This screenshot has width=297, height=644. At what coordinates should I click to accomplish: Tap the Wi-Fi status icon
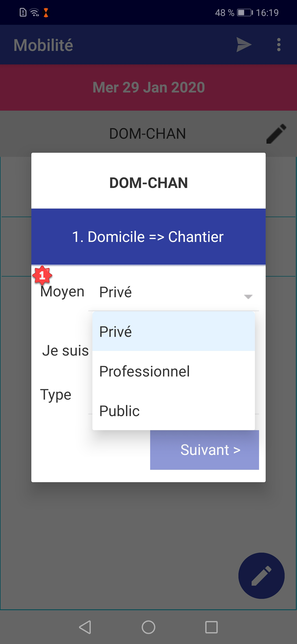point(35,13)
